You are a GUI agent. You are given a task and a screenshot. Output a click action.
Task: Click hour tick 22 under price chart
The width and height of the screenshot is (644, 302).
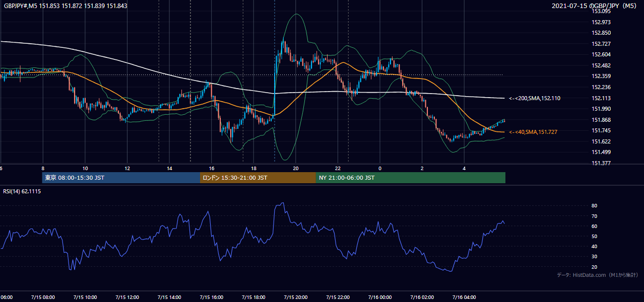(338, 169)
